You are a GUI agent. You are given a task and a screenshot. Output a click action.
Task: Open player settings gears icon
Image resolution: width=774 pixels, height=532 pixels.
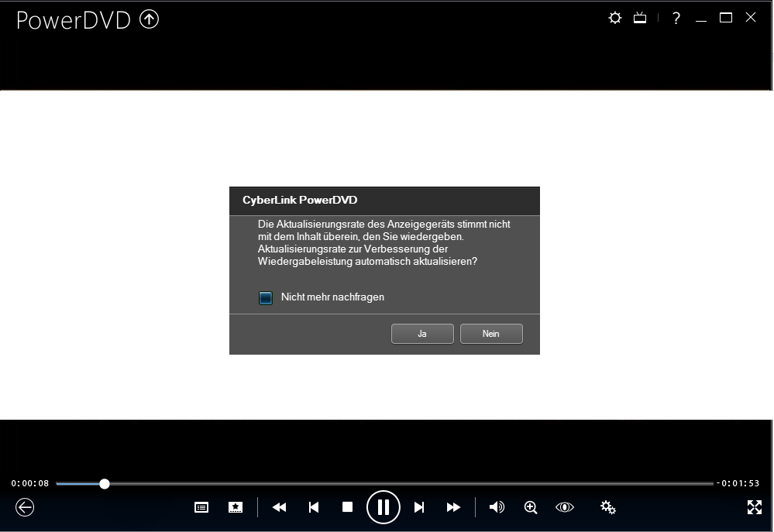pyautogui.click(x=607, y=507)
